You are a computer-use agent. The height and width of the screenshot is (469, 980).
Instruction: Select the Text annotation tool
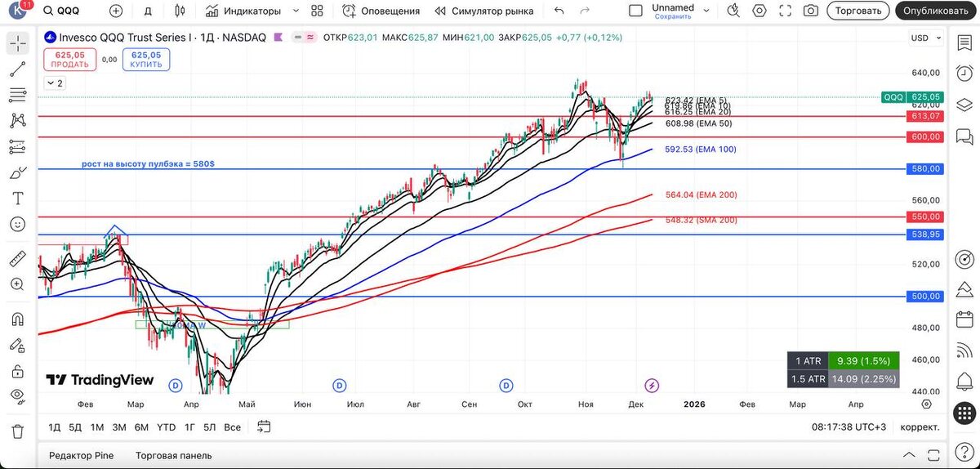17,198
